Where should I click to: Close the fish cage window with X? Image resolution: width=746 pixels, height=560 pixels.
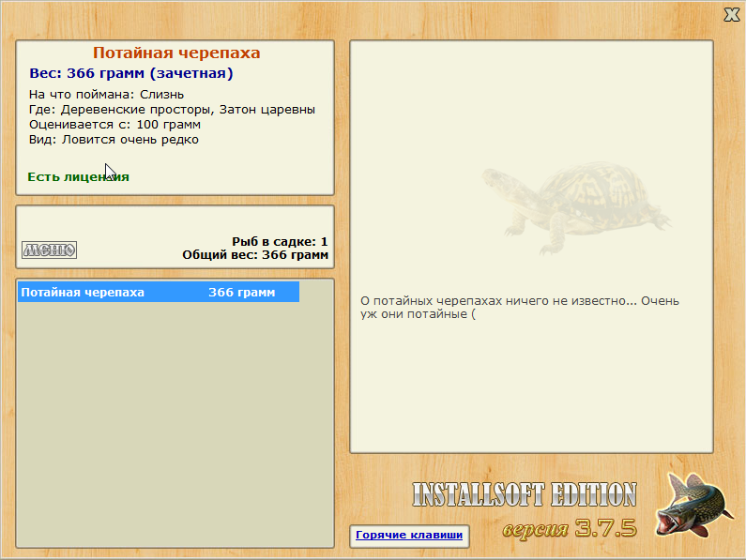[731, 15]
